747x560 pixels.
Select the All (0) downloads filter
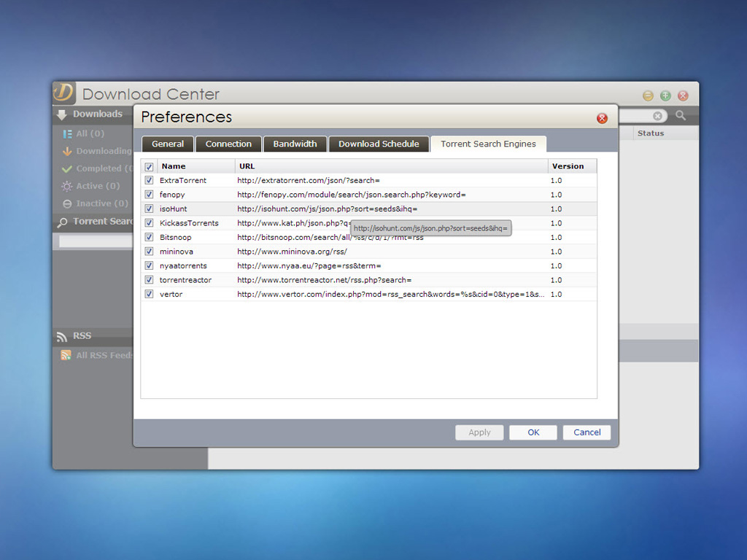[x=90, y=134]
